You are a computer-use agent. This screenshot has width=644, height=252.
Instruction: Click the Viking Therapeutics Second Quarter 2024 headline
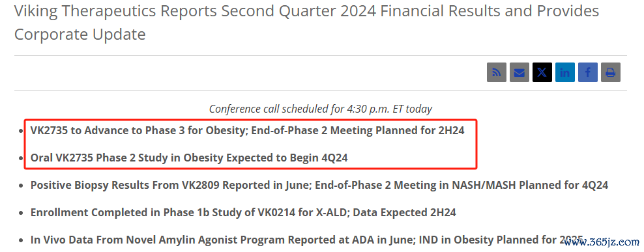tap(306, 23)
